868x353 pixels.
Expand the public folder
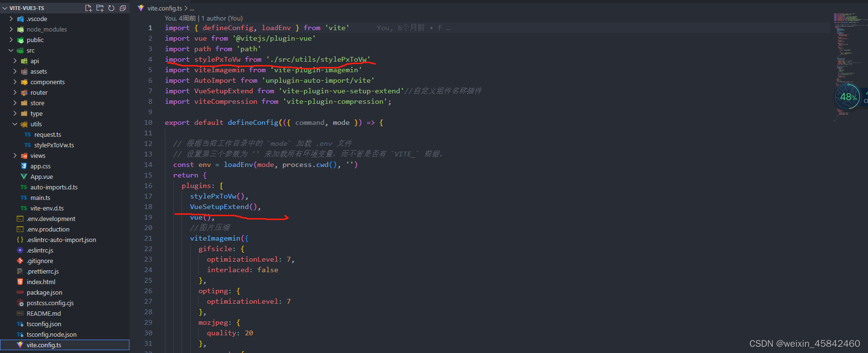coord(11,40)
